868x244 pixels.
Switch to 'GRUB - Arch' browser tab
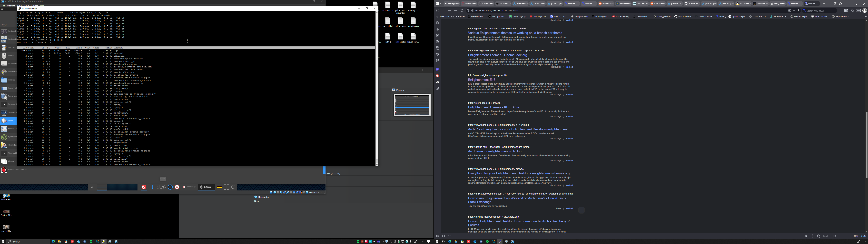(x=537, y=4)
